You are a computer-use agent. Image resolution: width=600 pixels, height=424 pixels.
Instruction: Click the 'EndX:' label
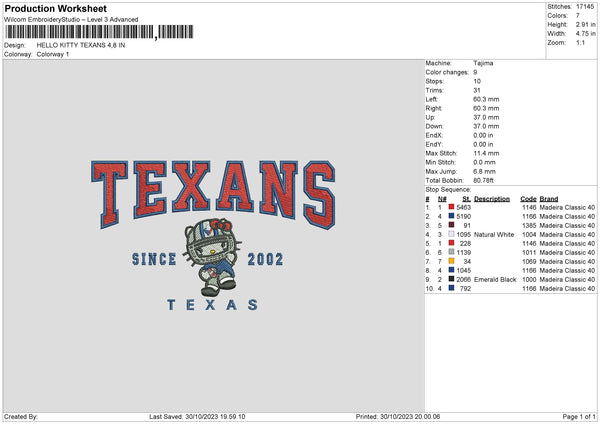pyautogui.click(x=434, y=135)
